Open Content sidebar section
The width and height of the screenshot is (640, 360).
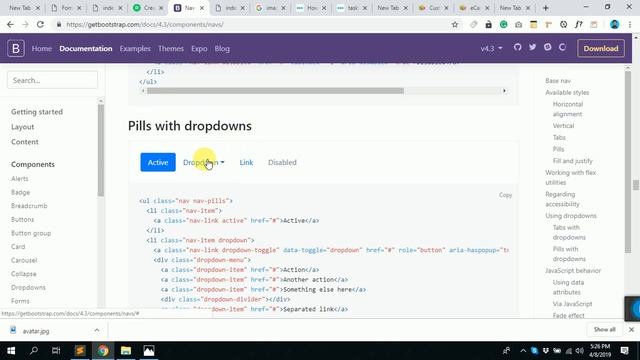[25, 142]
